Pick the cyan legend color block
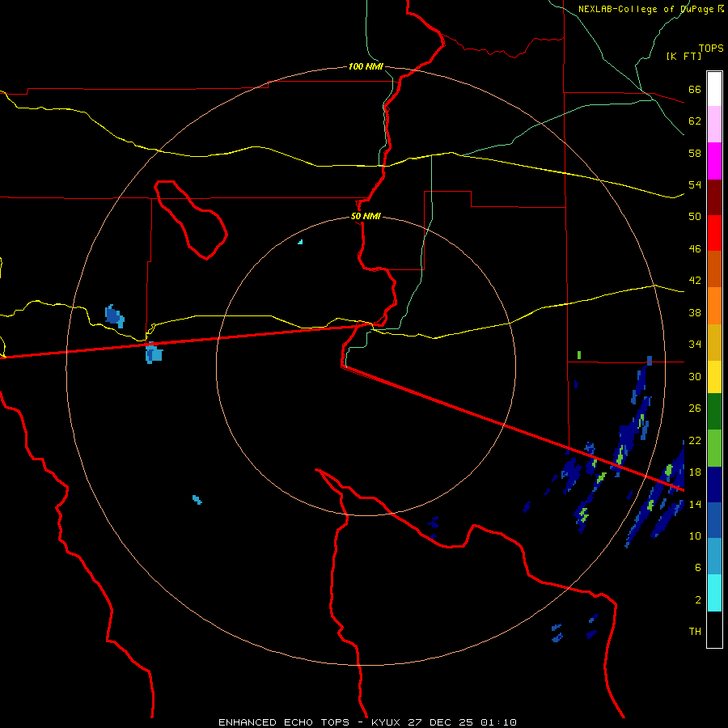Viewport: 728px width, 728px height. pyautogui.click(x=714, y=593)
